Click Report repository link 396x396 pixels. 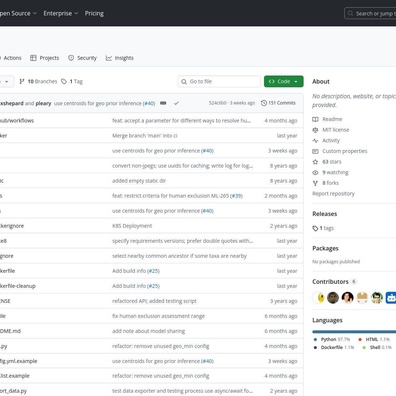333,194
